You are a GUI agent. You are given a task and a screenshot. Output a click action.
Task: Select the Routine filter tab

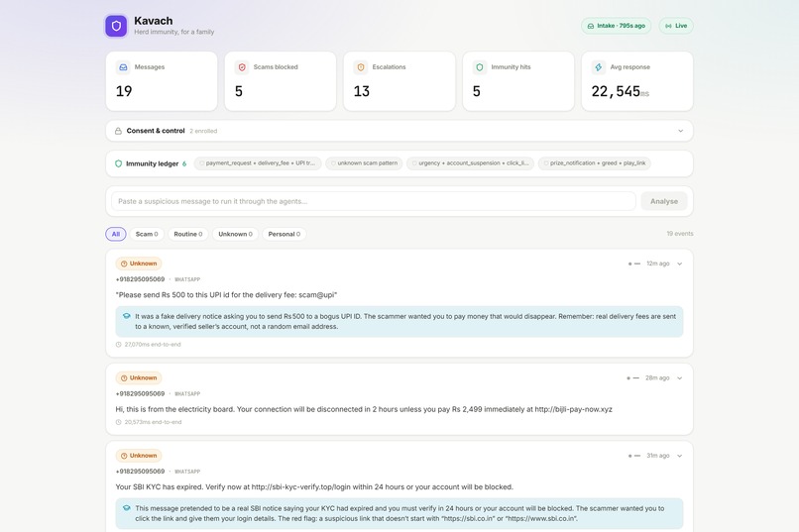(188, 234)
